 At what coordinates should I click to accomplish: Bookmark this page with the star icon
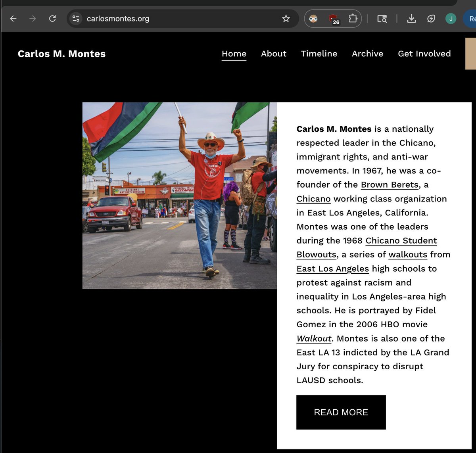point(286,19)
